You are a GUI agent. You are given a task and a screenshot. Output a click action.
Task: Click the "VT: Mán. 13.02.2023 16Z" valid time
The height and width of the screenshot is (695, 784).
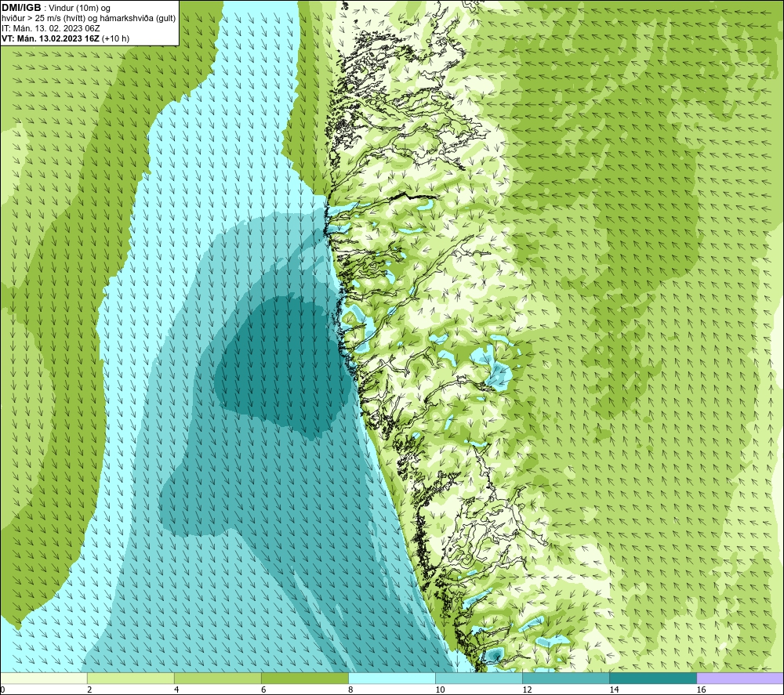(x=50, y=38)
